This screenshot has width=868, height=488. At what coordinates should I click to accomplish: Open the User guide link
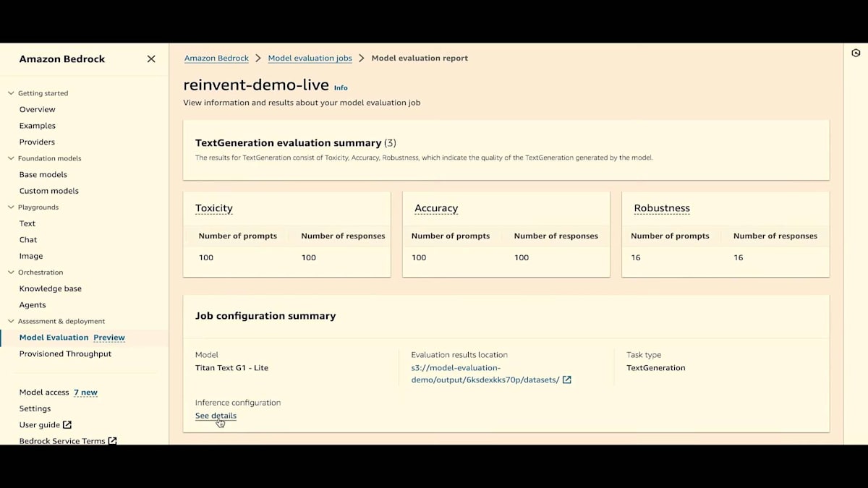coord(40,425)
